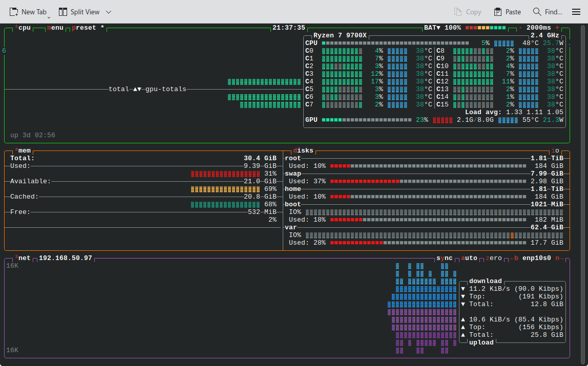Open the btop menu option

point(55,28)
